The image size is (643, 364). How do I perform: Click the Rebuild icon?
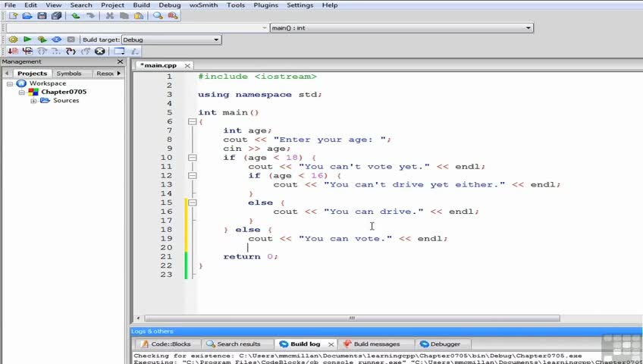(x=57, y=39)
